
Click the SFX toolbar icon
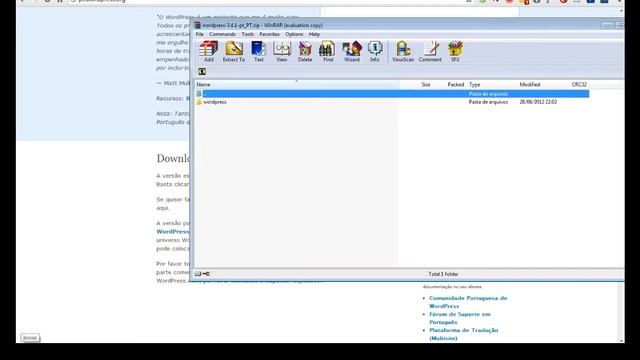pos(455,51)
